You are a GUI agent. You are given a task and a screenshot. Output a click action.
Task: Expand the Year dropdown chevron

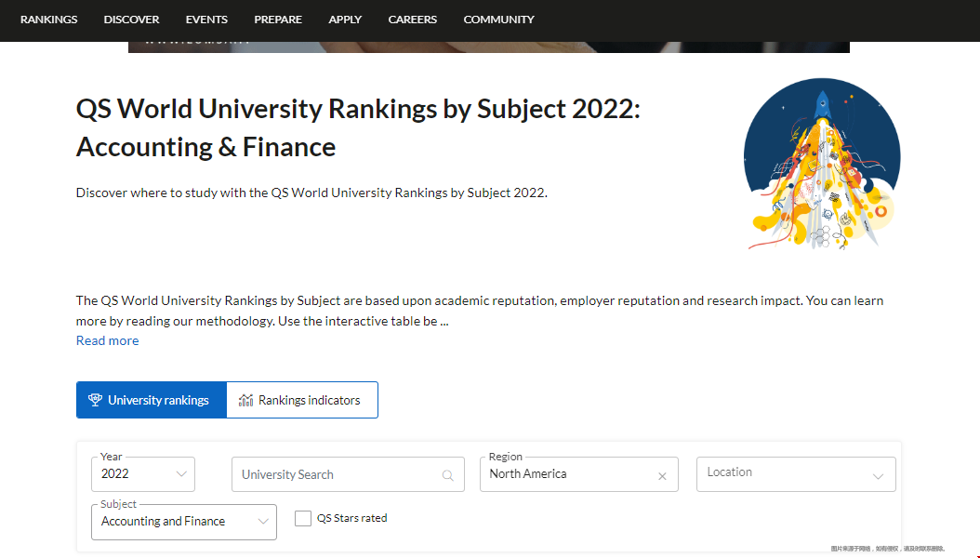click(x=181, y=473)
